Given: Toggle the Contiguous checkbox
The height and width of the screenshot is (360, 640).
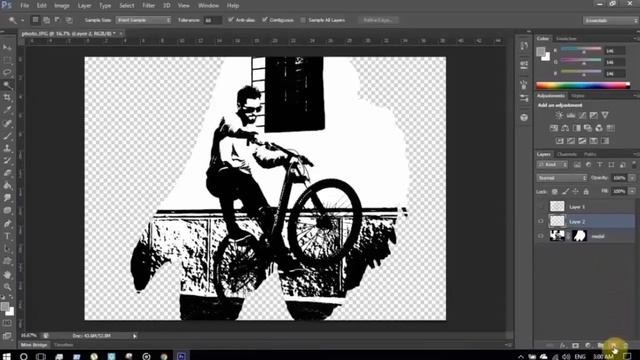Looking at the screenshot, I should [265, 20].
